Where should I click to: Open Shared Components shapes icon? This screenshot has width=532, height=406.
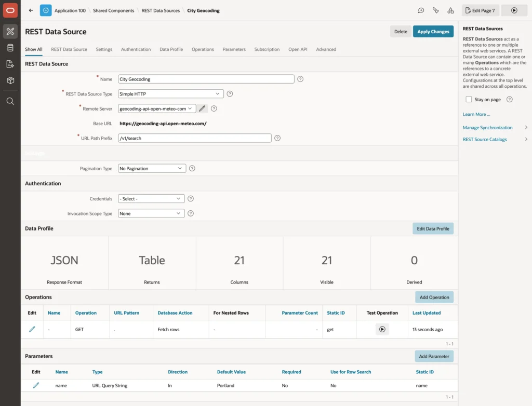pos(450,10)
